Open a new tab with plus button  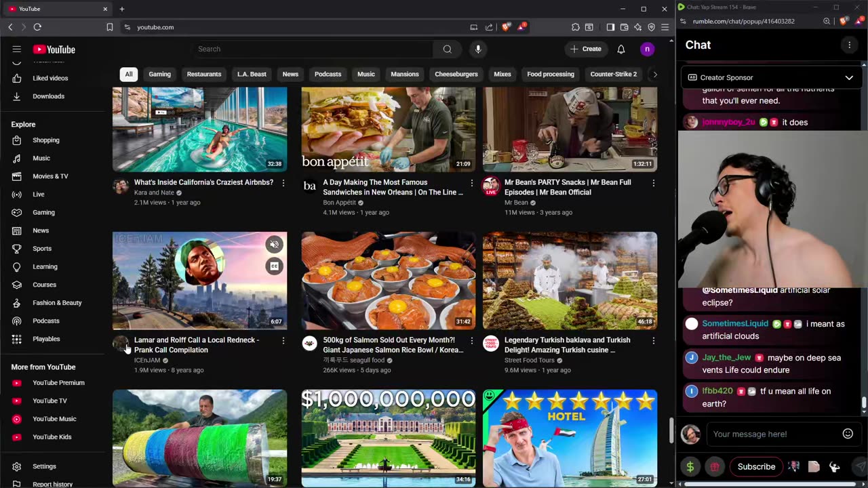coord(122,9)
